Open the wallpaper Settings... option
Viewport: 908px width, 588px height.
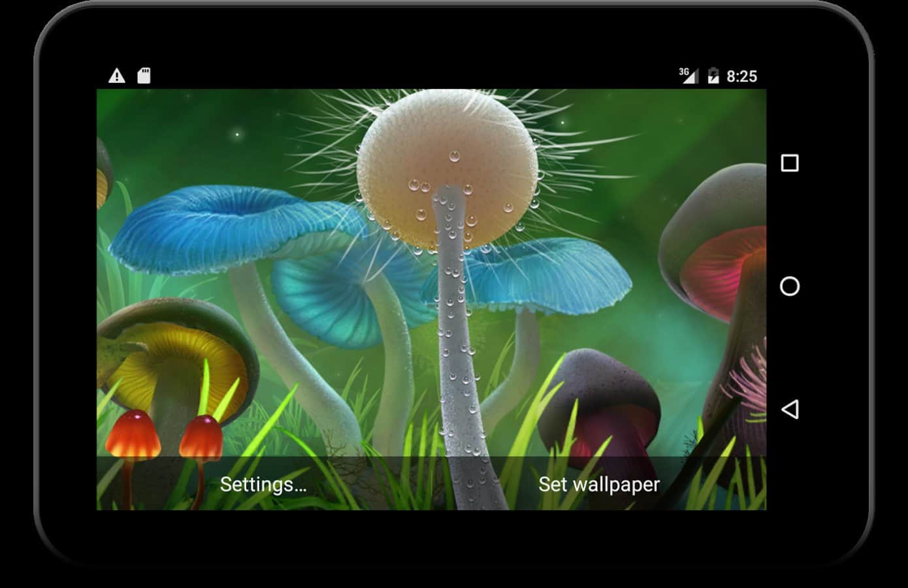coord(263,484)
